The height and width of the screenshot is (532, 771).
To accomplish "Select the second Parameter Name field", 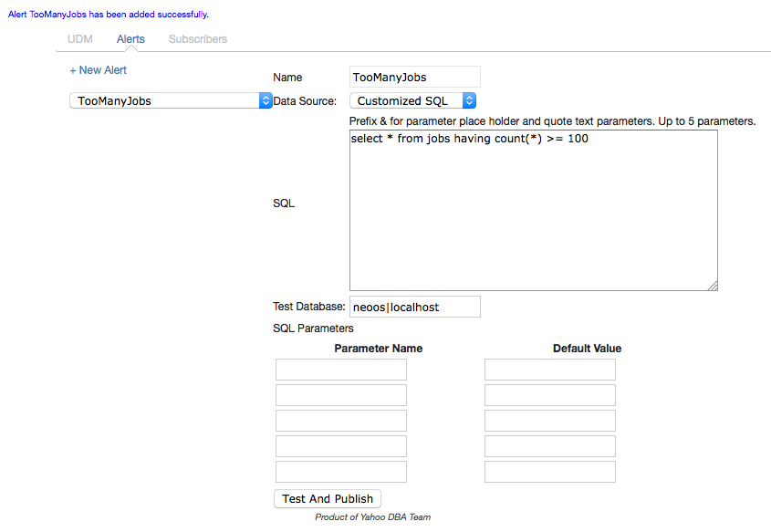I will (x=341, y=395).
